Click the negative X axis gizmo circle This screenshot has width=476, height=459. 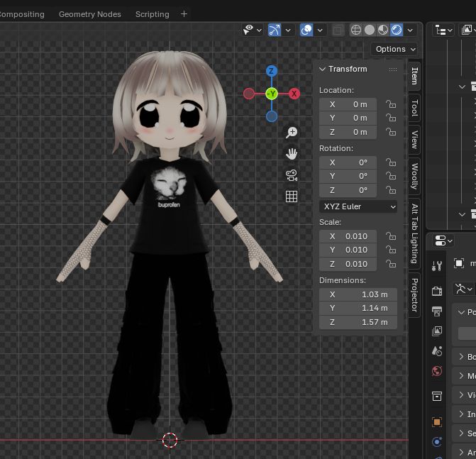(249, 94)
